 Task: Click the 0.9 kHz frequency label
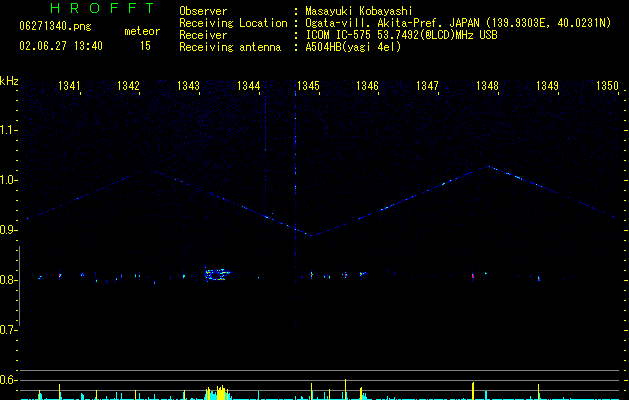tap(7, 230)
